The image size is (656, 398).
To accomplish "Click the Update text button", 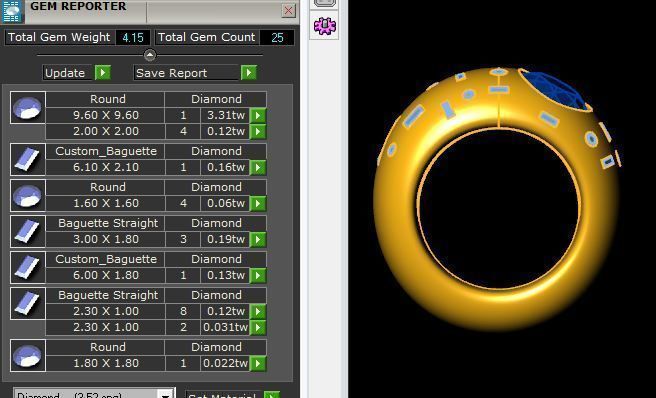I will pos(68,73).
